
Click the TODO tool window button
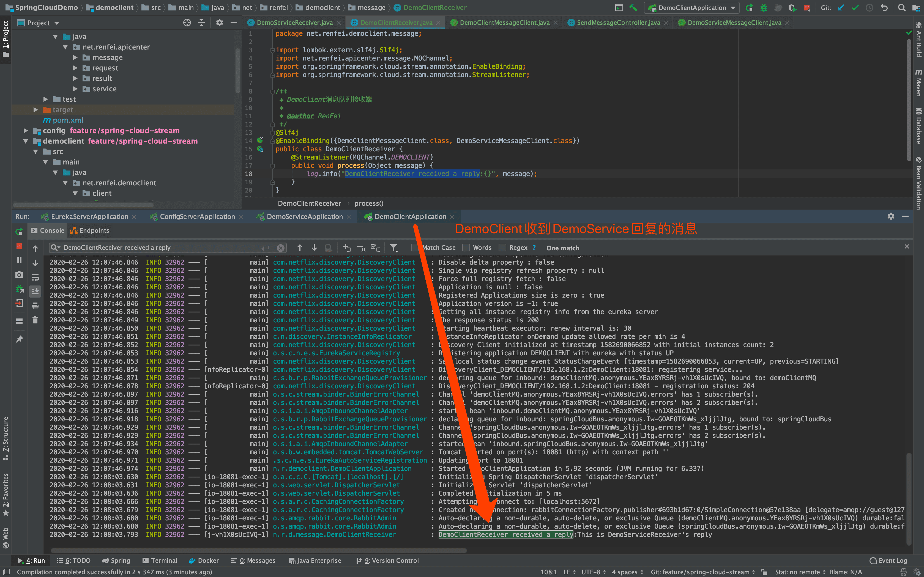(x=74, y=560)
